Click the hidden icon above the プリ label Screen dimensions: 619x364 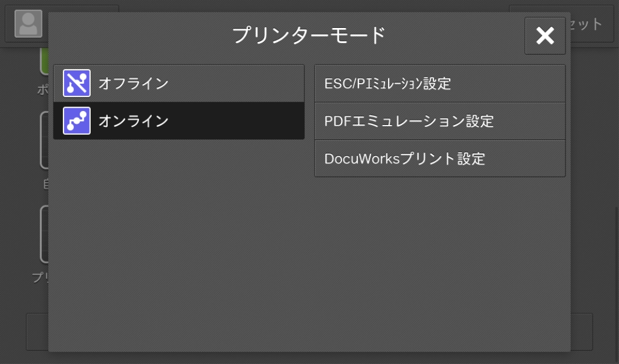pos(44,234)
